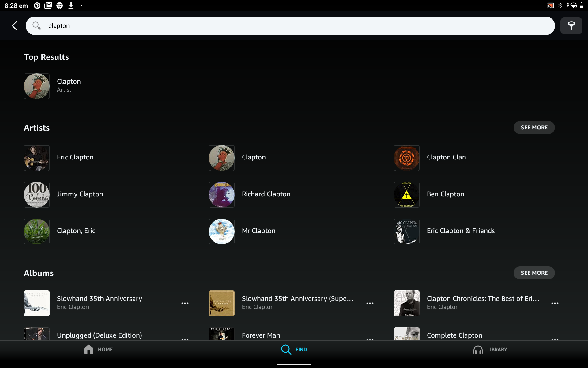Select Forever Man album title
588x368 pixels.
(x=261, y=335)
